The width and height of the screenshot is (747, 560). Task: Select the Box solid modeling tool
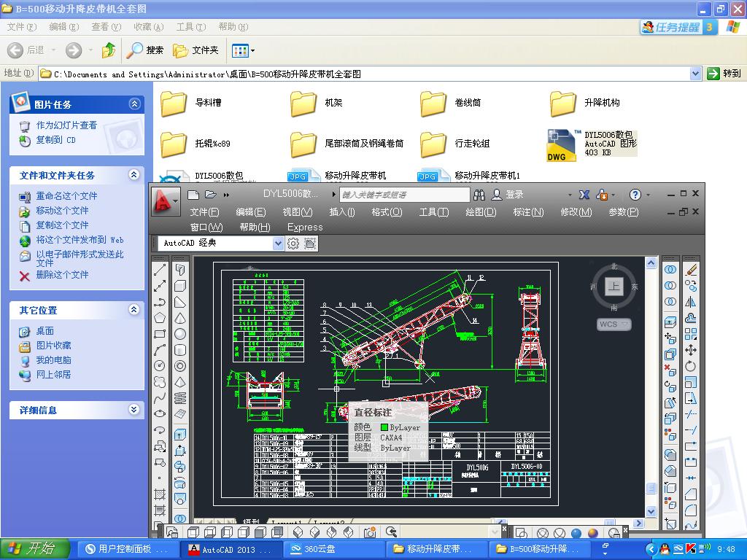click(180, 286)
